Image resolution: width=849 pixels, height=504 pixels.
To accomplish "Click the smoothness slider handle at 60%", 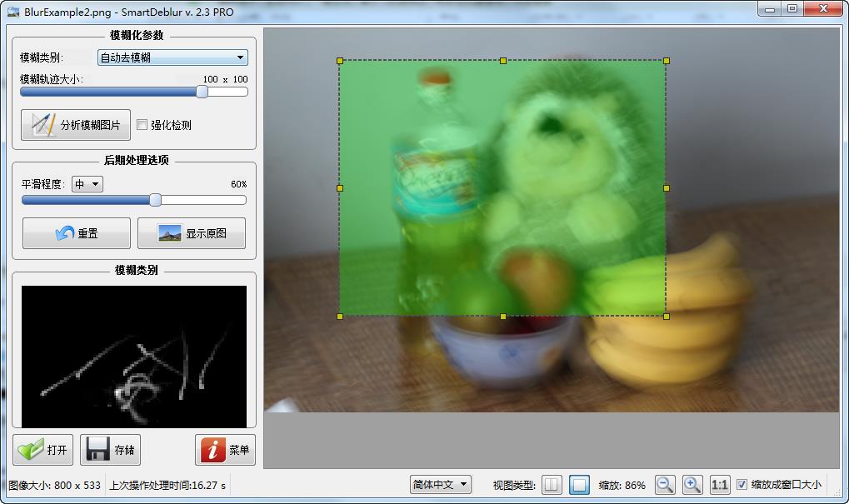I will tap(155, 200).
